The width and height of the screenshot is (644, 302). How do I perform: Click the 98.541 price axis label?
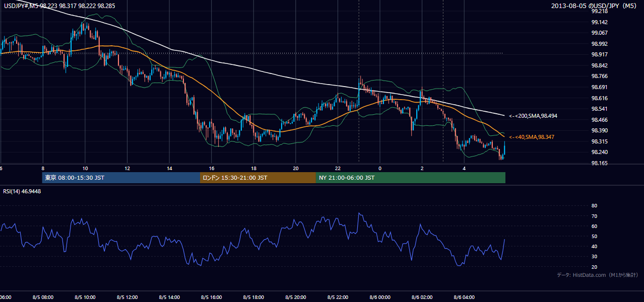click(x=599, y=109)
